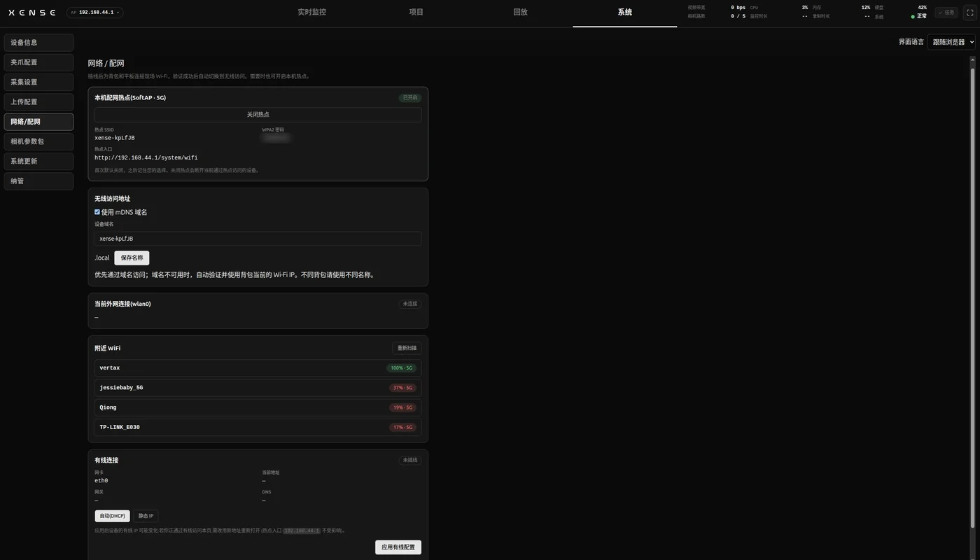Click the eth0 network card value
Viewport: 980px width, 560px height.
coord(101,481)
